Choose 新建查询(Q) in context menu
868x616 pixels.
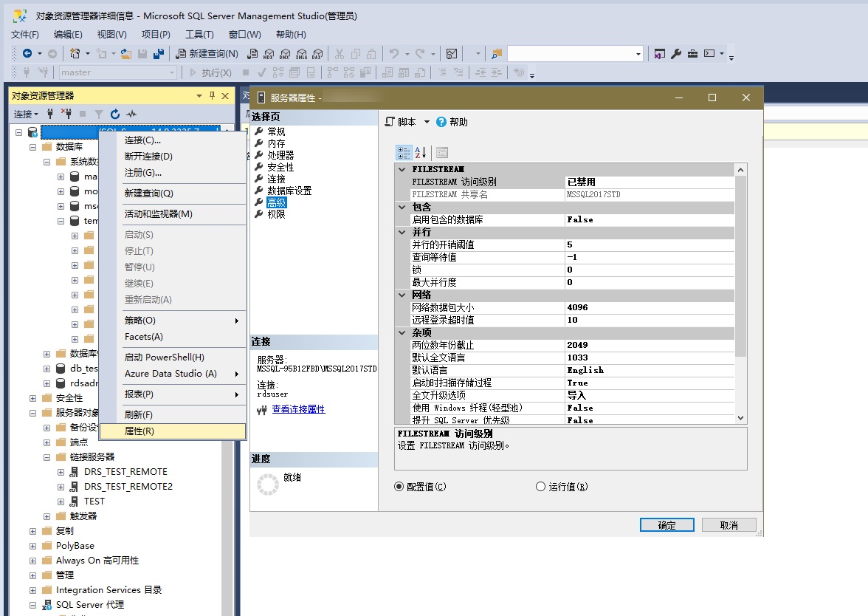click(173, 194)
